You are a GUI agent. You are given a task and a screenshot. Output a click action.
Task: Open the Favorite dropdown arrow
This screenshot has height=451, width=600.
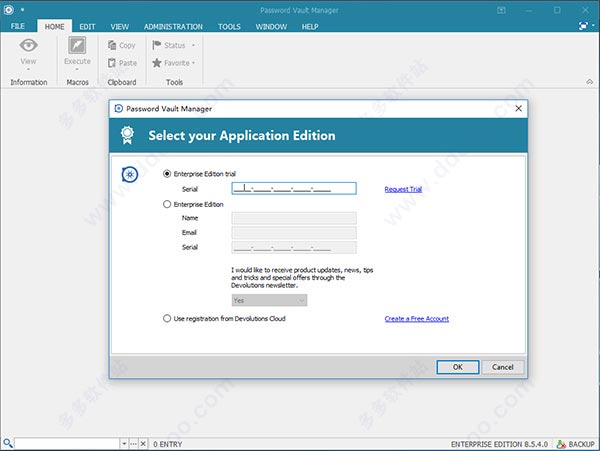pos(194,63)
